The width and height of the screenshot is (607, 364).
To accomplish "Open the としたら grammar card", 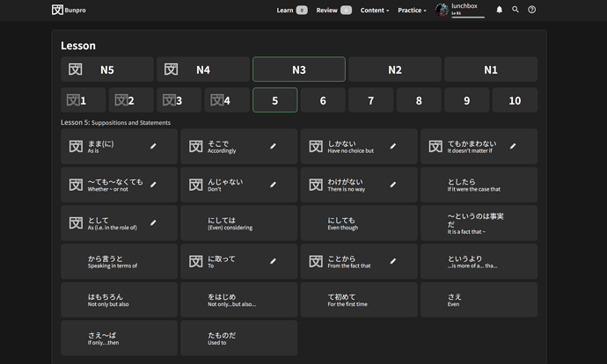I will coord(479,186).
